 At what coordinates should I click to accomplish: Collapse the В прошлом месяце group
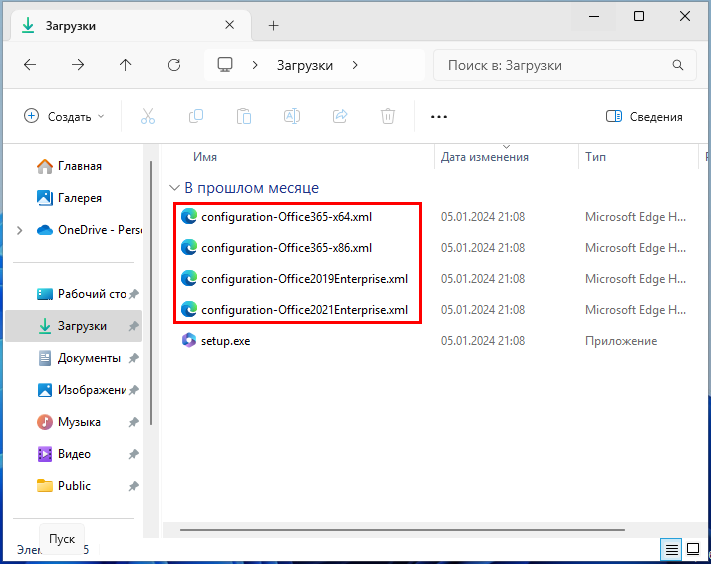click(174, 187)
